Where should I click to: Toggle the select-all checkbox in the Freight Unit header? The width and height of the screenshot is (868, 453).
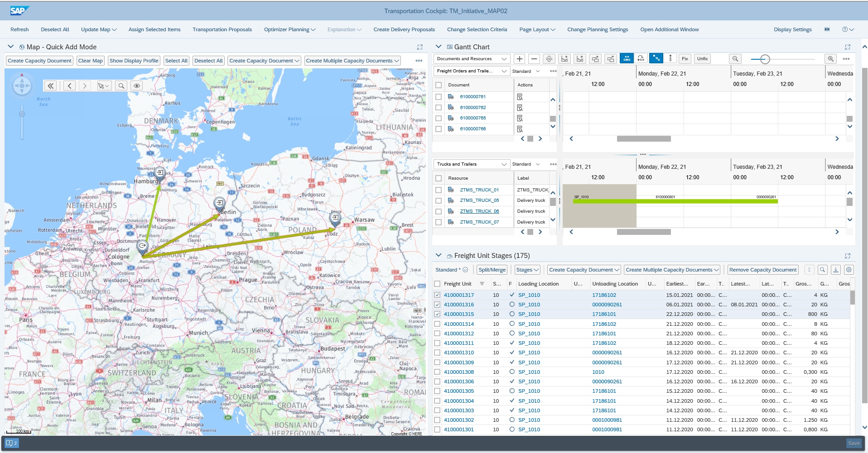coord(437,284)
